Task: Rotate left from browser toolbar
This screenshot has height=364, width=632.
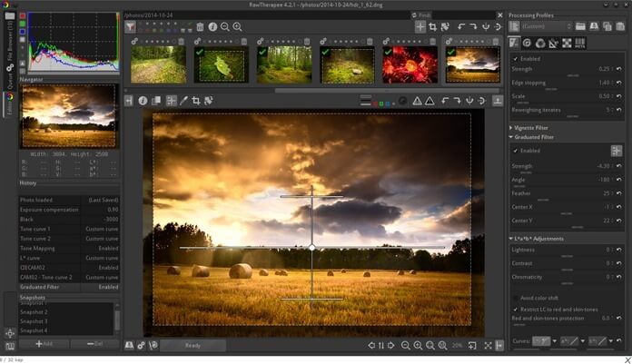Action: (461, 27)
